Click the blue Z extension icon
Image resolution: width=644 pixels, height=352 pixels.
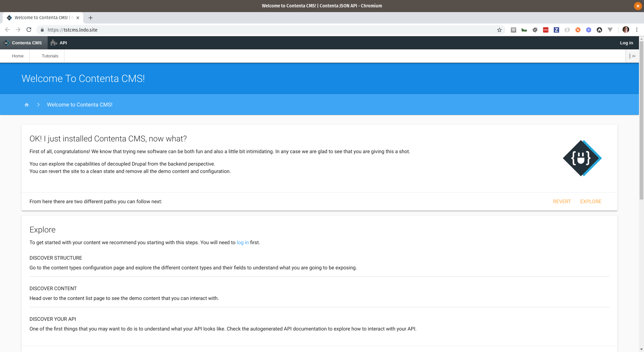click(556, 30)
